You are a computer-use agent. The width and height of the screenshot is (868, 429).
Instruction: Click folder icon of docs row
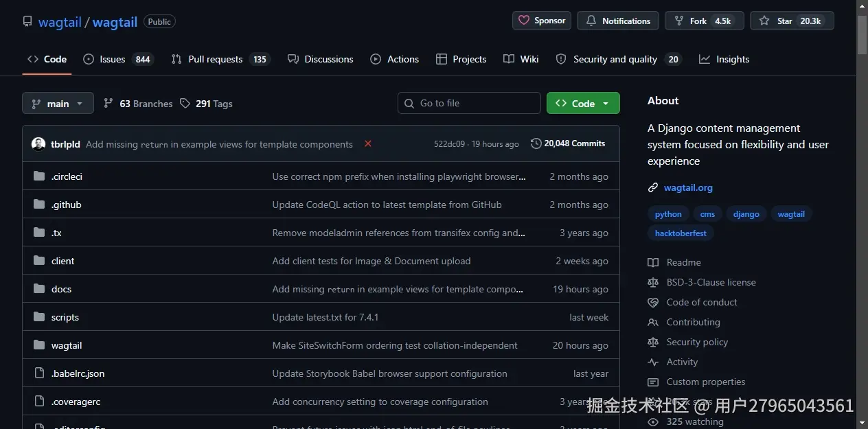click(39, 289)
